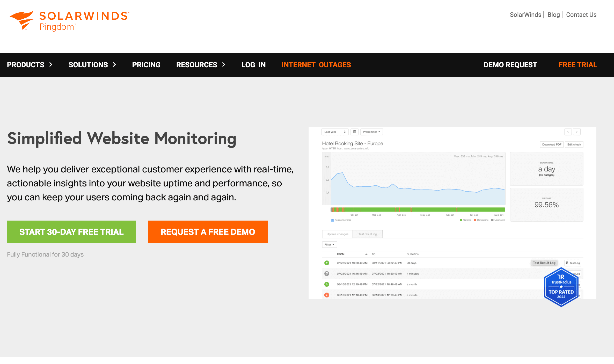Click the '20 days' duration cell
This screenshot has width=614, height=364.
[x=411, y=263]
